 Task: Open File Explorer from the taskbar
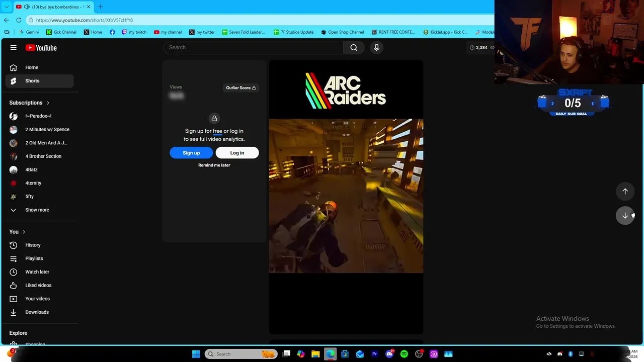[315, 354]
